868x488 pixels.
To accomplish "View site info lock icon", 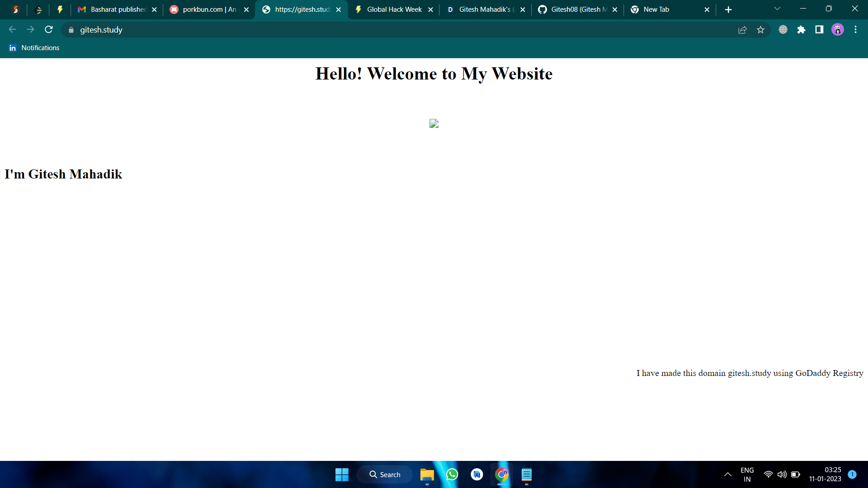I will (x=71, y=30).
